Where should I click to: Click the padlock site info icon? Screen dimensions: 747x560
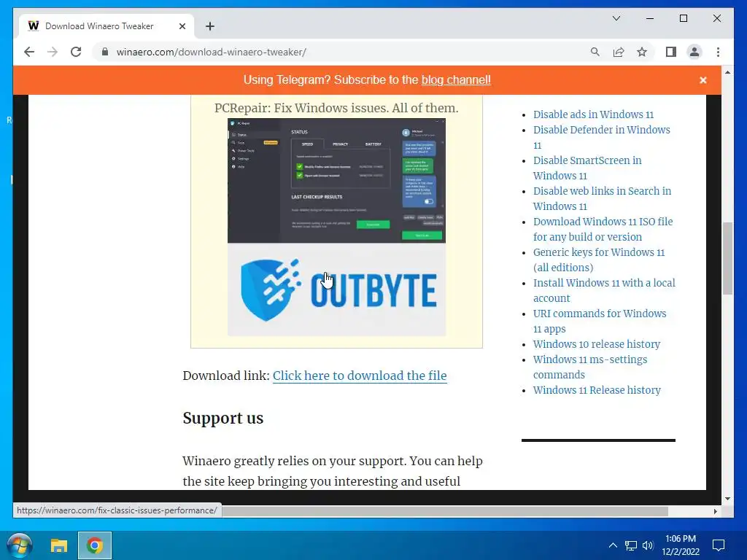tap(105, 52)
